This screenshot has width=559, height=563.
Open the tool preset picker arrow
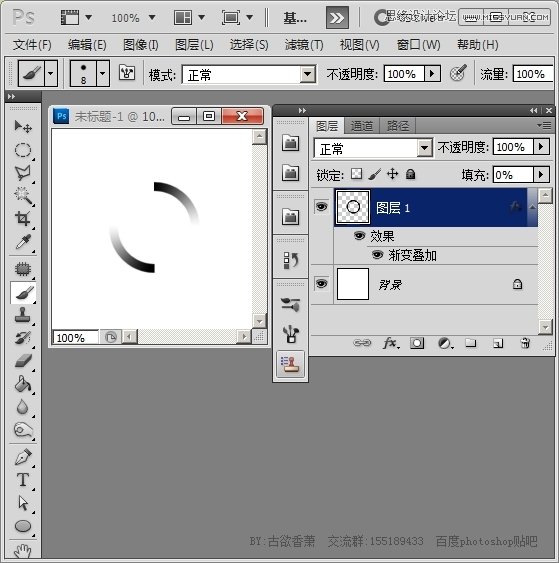click(x=51, y=73)
